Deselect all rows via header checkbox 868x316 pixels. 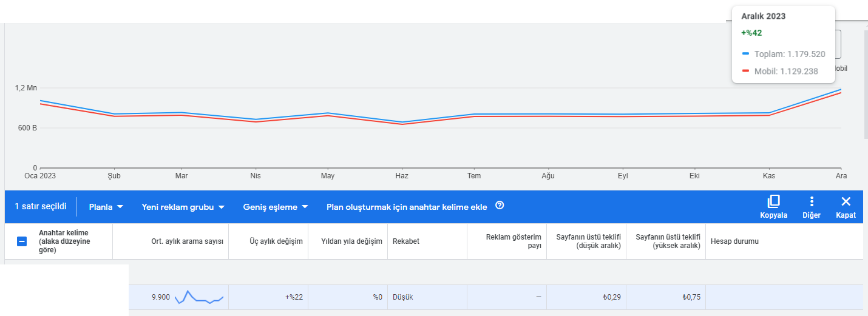coord(21,241)
